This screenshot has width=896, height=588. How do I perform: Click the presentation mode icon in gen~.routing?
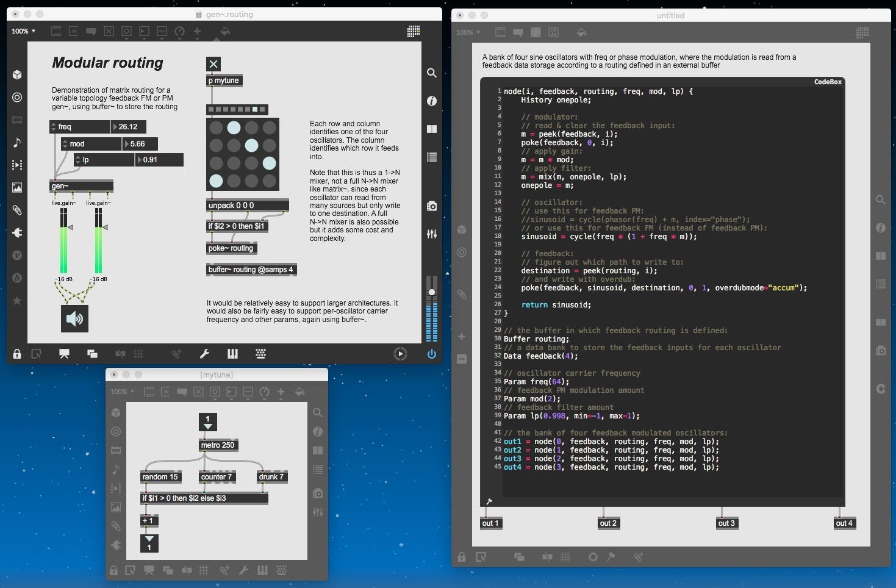point(64,354)
